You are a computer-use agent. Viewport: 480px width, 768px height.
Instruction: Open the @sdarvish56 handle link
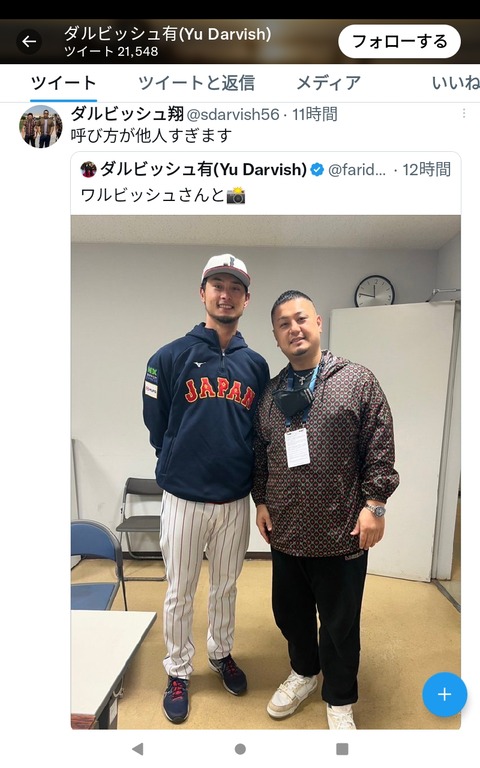point(233,114)
